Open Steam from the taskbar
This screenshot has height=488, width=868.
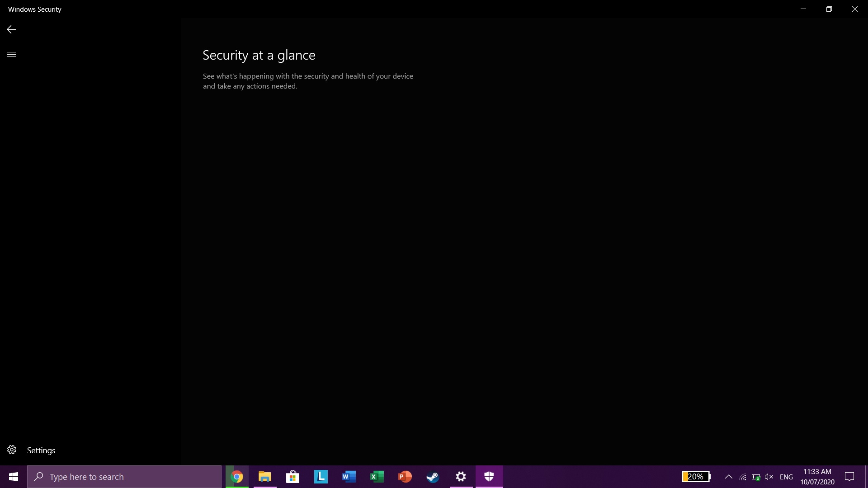tap(433, 477)
